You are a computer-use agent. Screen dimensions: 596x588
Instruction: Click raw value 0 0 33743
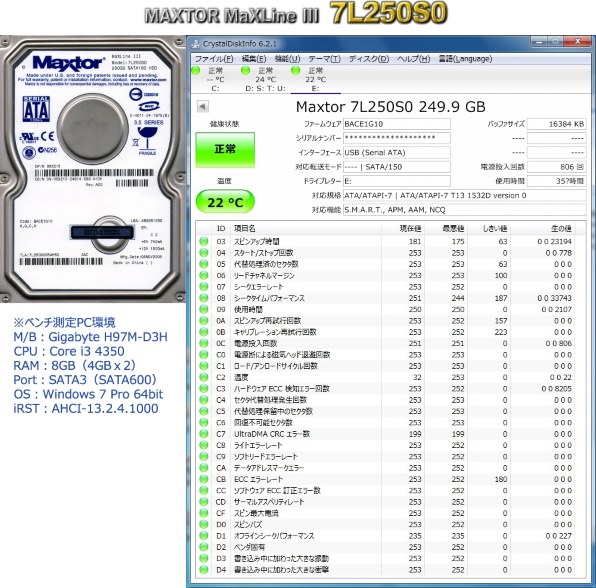click(x=555, y=298)
